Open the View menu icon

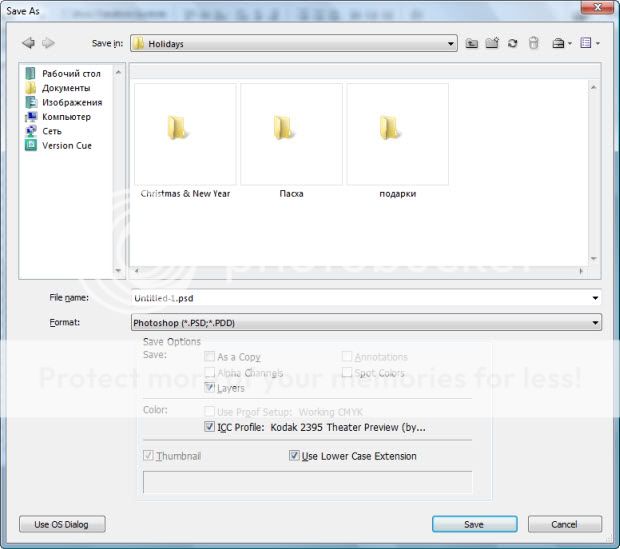(590, 43)
